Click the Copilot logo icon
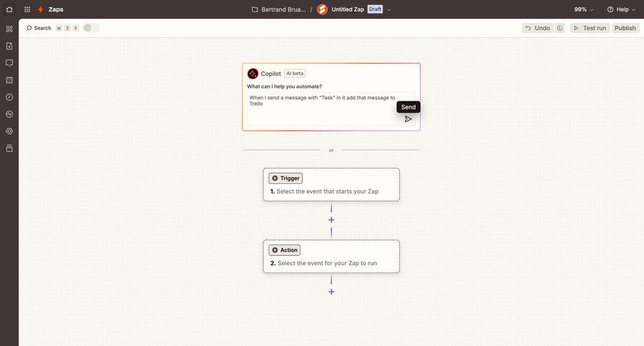Screen dimensions: 644x346 (x=253, y=74)
